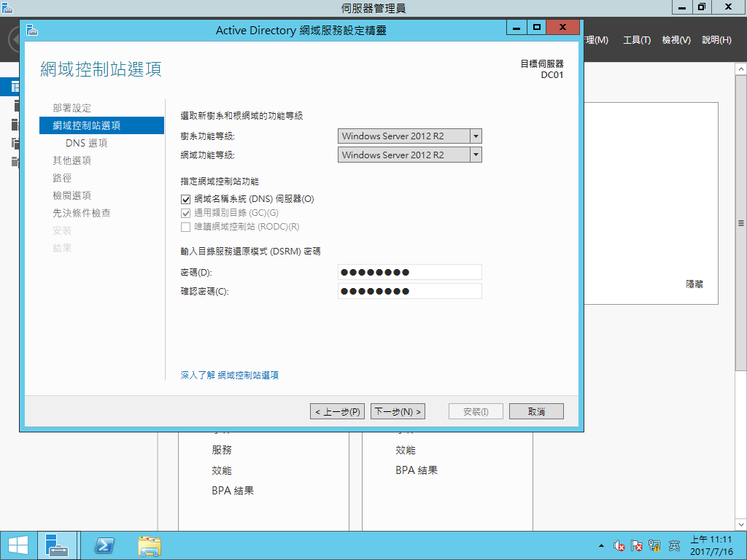Open Server Manager taskbar icon

pyautogui.click(x=57, y=545)
